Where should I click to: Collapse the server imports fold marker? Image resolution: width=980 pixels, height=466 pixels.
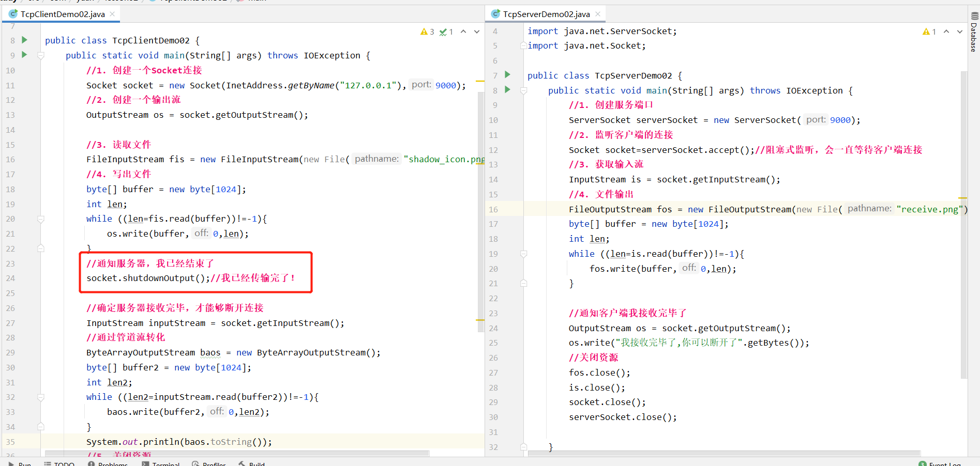pos(523,46)
